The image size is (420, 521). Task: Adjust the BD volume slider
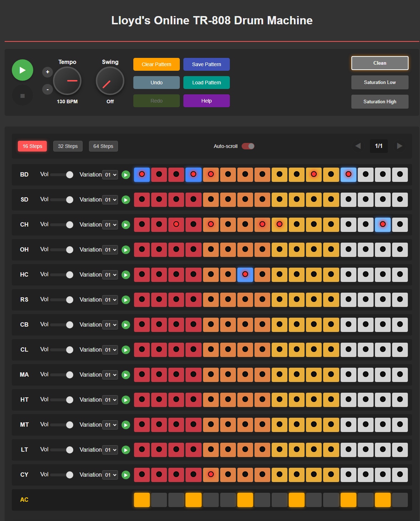point(62,174)
